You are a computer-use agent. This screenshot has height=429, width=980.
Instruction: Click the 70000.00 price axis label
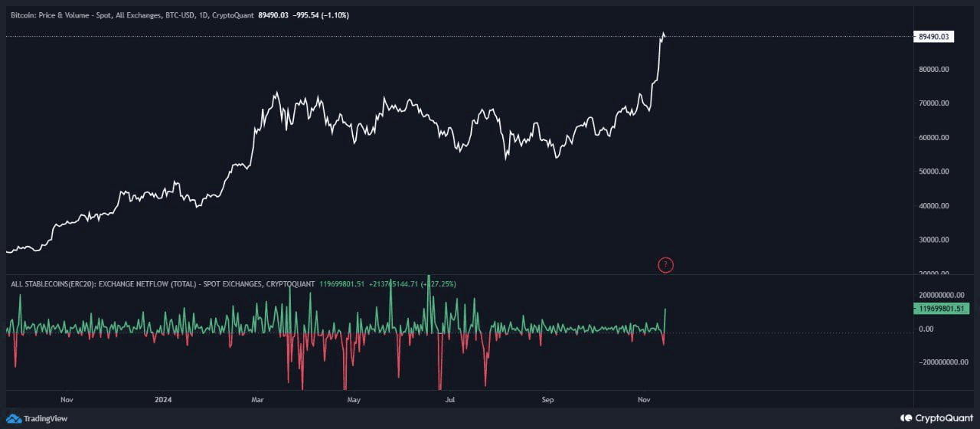pyautogui.click(x=934, y=103)
